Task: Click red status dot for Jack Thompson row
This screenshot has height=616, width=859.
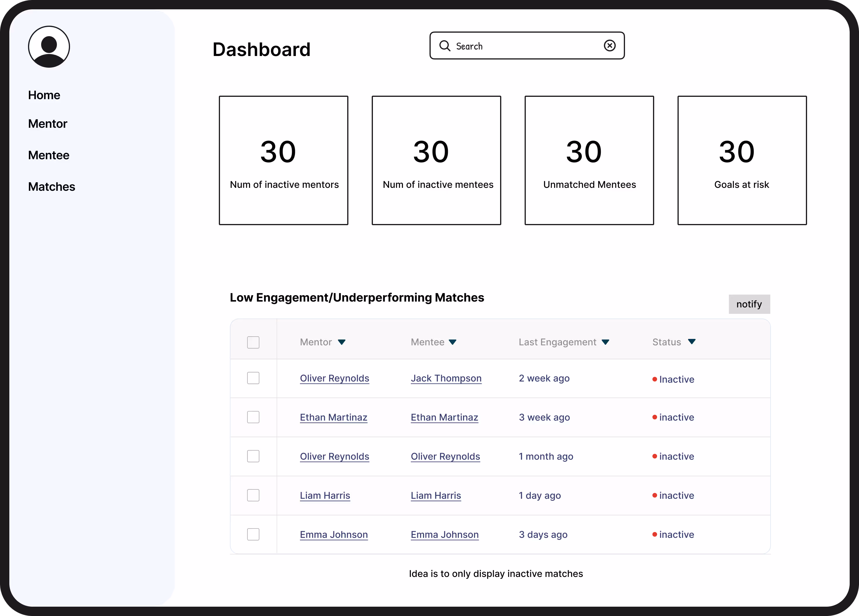Action: tap(654, 379)
